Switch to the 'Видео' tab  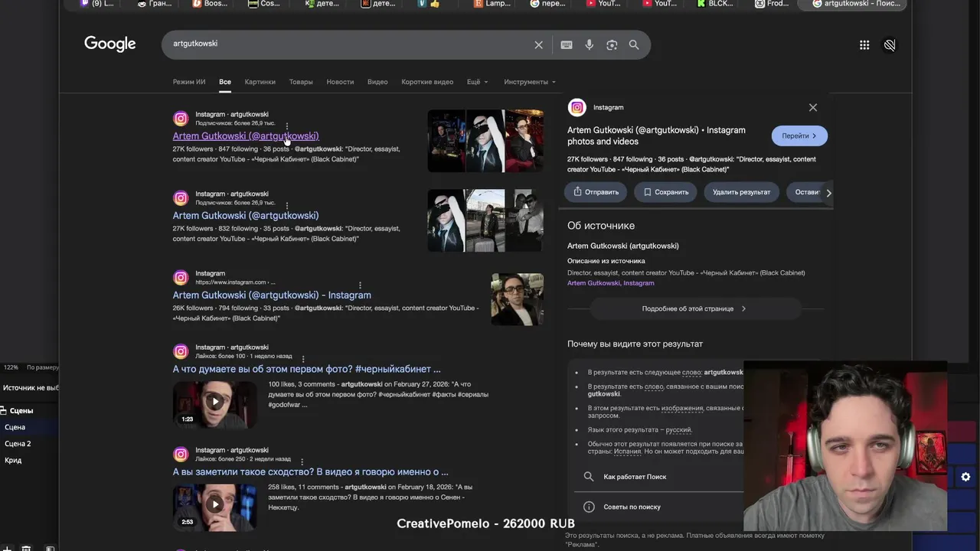pos(377,82)
